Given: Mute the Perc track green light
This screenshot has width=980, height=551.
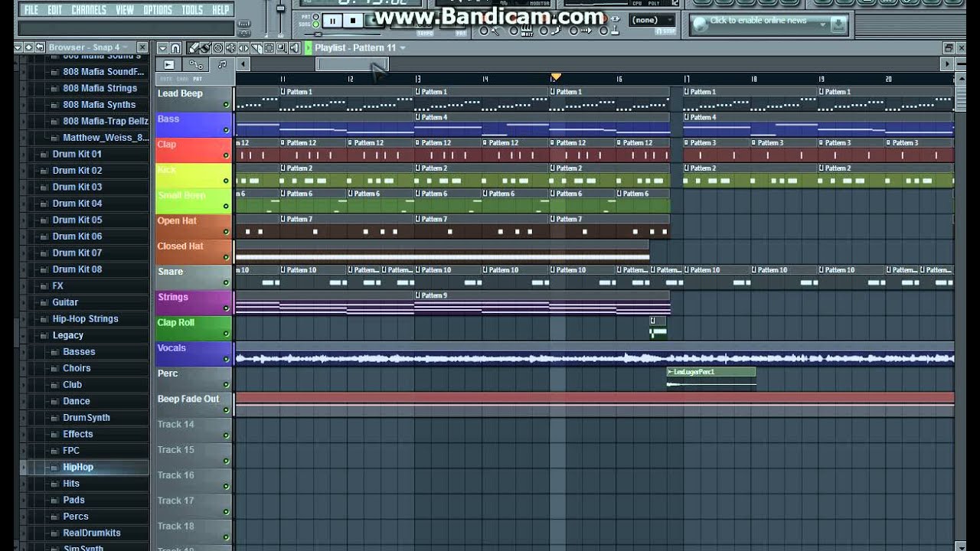Looking at the screenshot, I should pyautogui.click(x=226, y=384).
